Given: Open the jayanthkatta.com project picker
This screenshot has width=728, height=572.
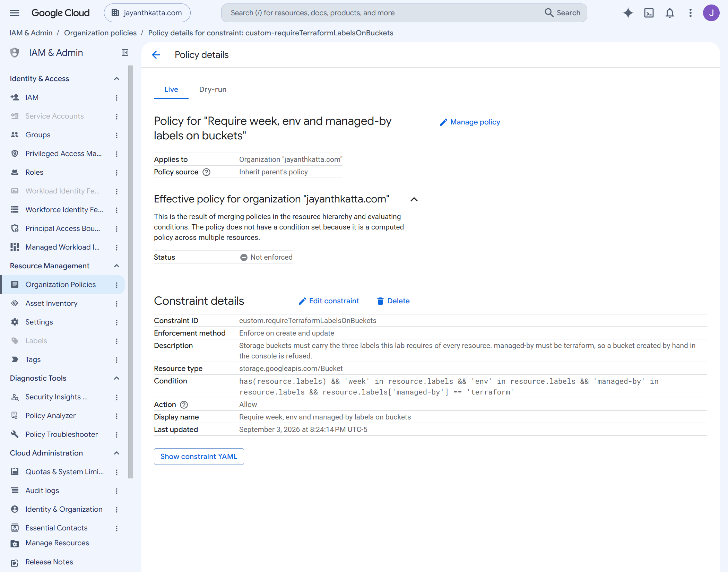Looking at the screenshot, I should click(147, 13).
